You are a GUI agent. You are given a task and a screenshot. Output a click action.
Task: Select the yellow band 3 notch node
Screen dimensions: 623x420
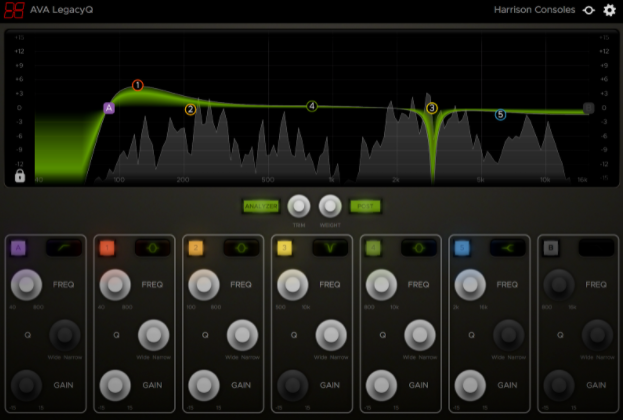click(x=432, y=108)
